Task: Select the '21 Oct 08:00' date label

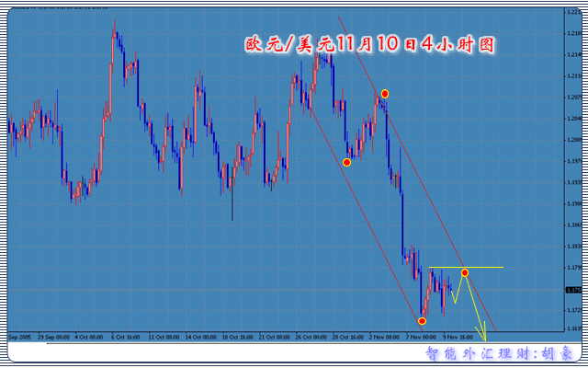Action: tap(275, 337)
